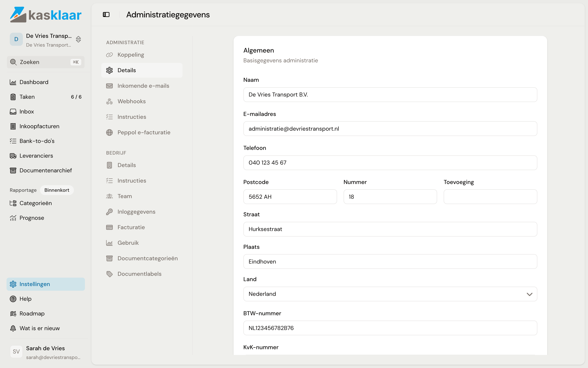Open Roadmap map icon

(13, 313)
